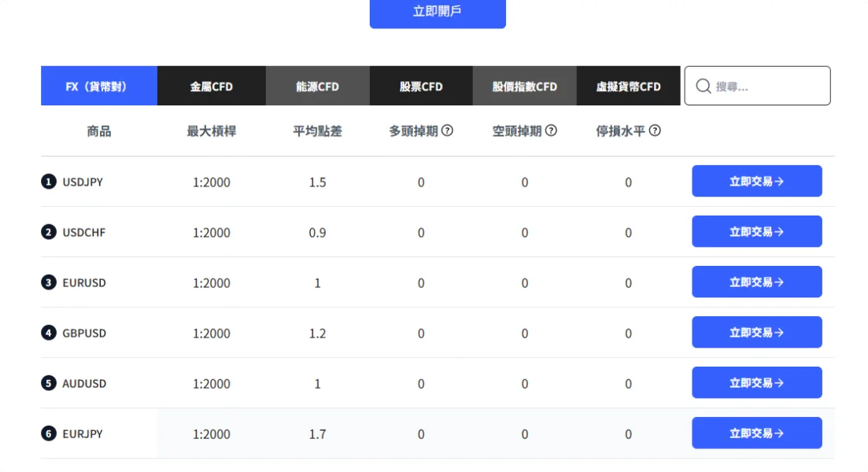Click the AUDUSD average spread value 1

(318, 383)
